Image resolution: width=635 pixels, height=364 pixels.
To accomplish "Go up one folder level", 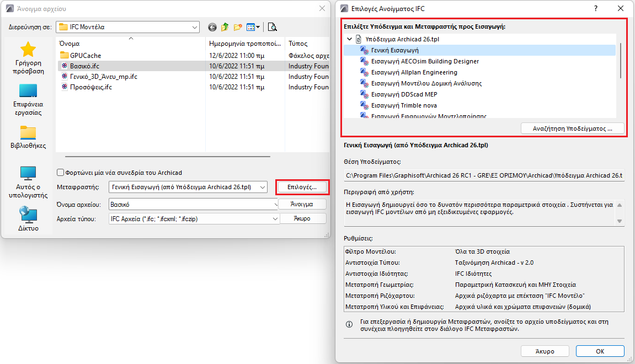I will (225, 27).
